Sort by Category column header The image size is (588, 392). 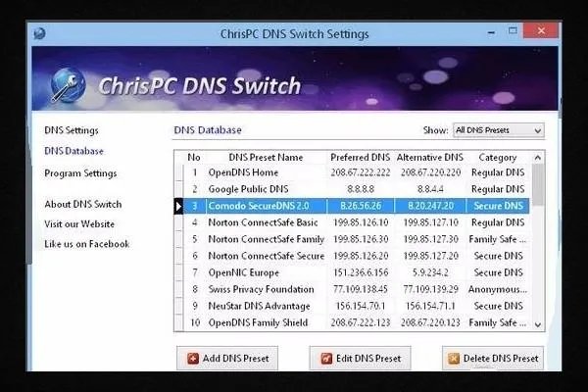tap(498, 158)
